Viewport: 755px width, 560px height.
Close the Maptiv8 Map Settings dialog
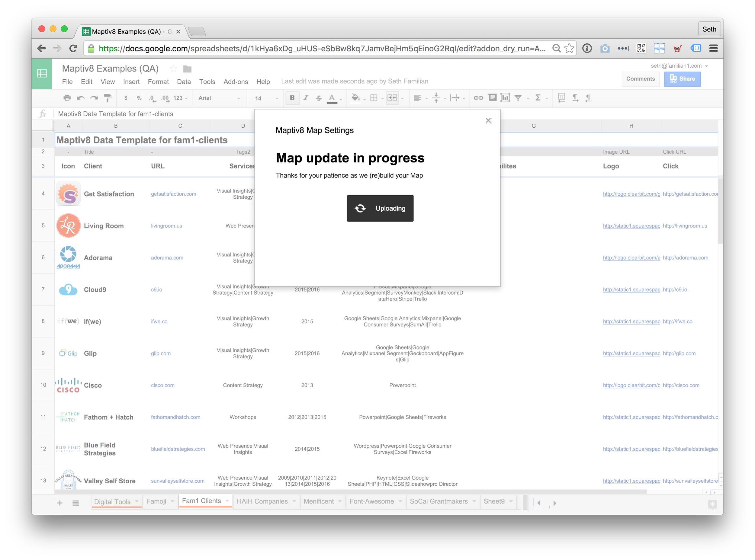tap(489, 121)
